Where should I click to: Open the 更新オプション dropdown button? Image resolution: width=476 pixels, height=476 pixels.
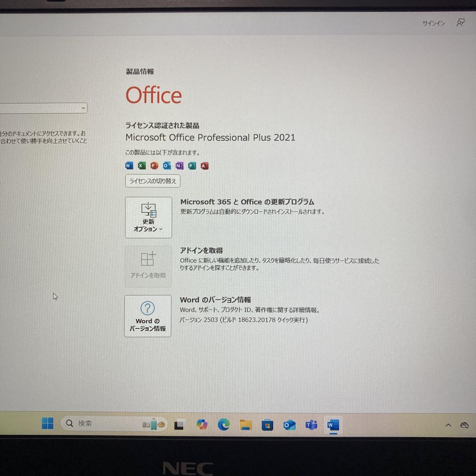(149, 217)
